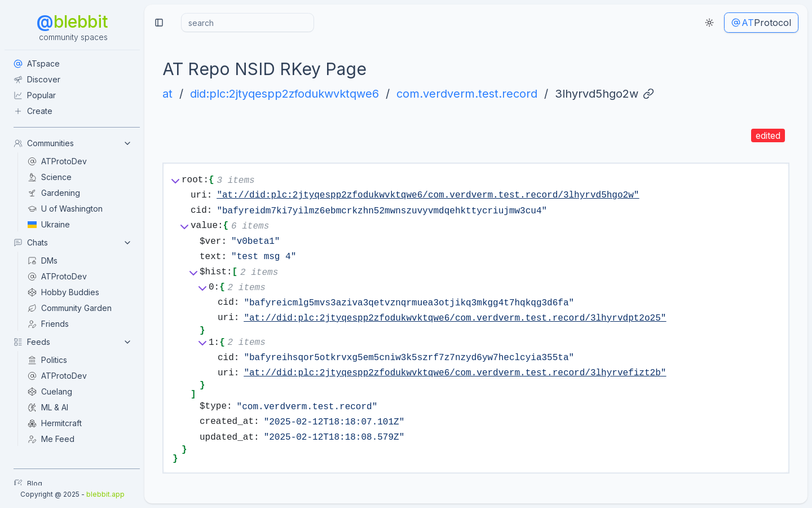Open uri link ending 3lhyrvdpt2o25
Viewport: 812px width, 508px height.
(x=455, y=318)
